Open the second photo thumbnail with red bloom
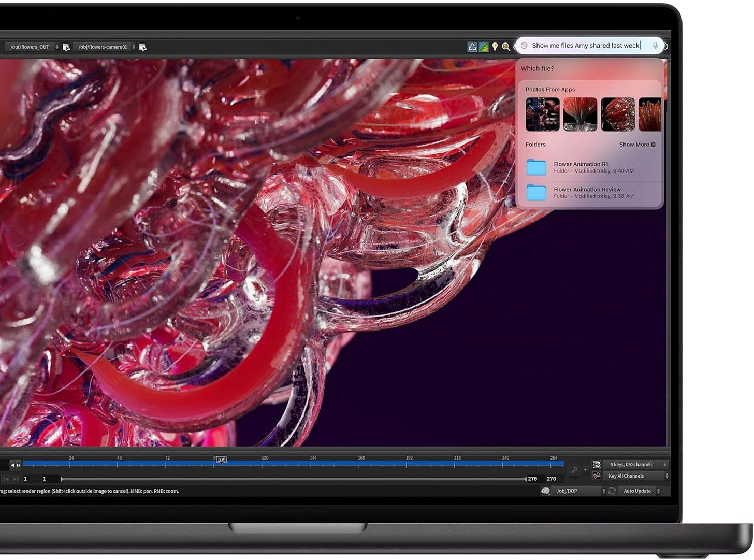The image size is (754, 560). [x=580, y=114]
